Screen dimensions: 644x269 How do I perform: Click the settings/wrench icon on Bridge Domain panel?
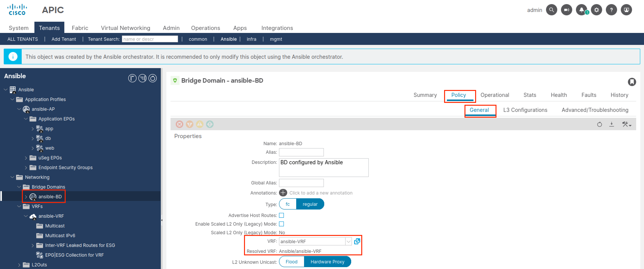[626, 124]
